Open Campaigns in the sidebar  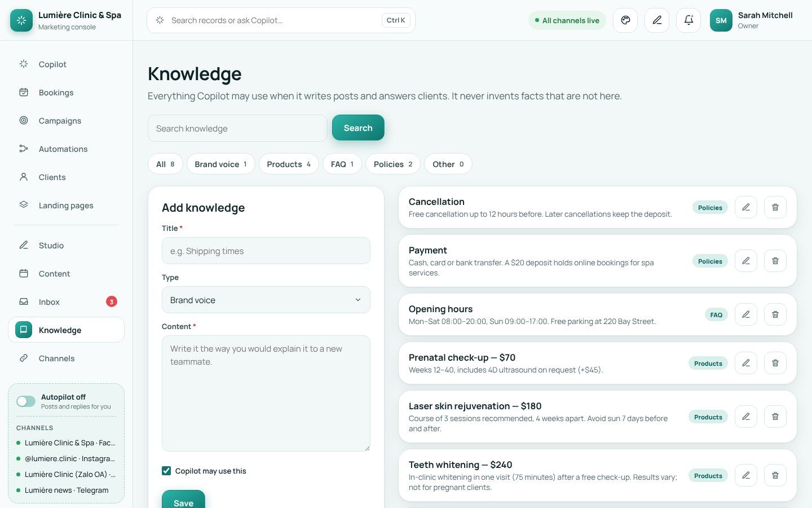pyautogui.click(x=66, y=121)
